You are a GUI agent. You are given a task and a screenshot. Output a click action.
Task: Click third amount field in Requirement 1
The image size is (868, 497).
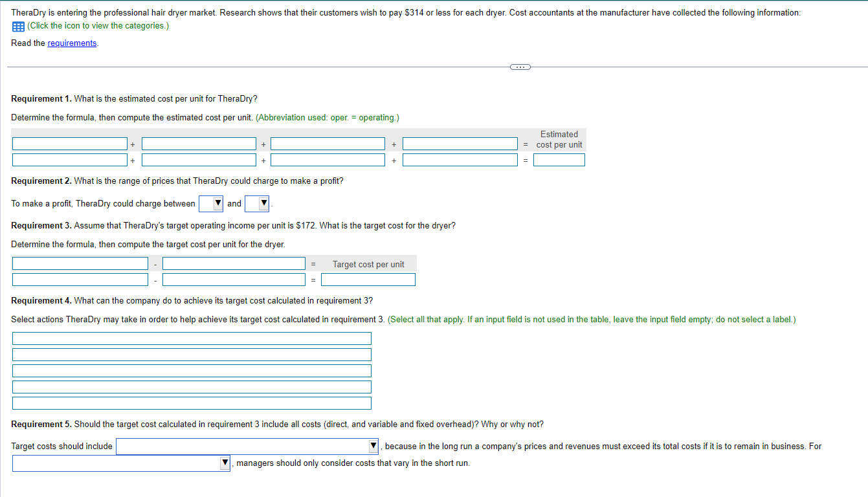coord(328,160)
